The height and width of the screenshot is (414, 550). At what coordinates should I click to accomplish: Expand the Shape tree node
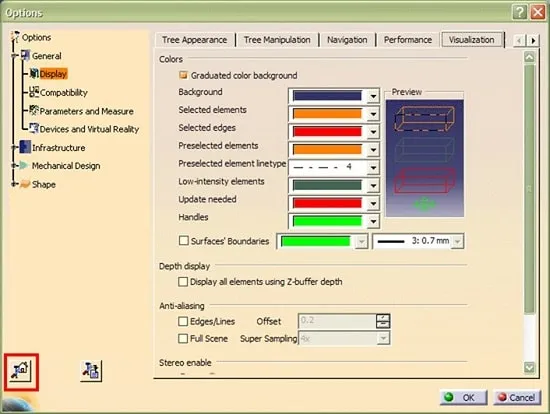14,184
